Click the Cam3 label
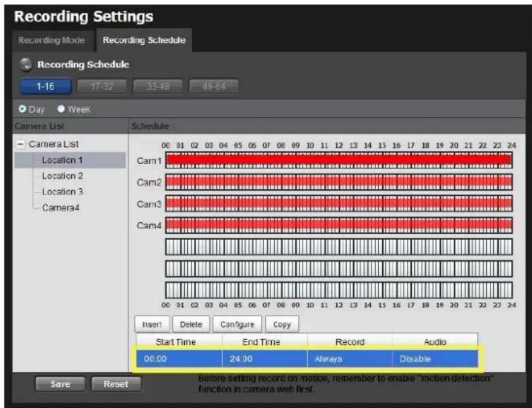Screen dimensions: 532x408 [149, 204]
